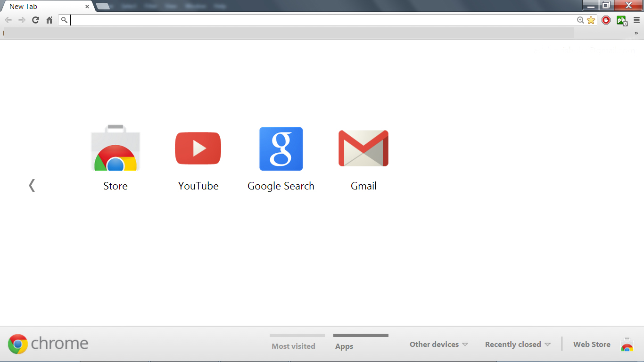
Task: Reload the current page
Action: pos(35,20)
